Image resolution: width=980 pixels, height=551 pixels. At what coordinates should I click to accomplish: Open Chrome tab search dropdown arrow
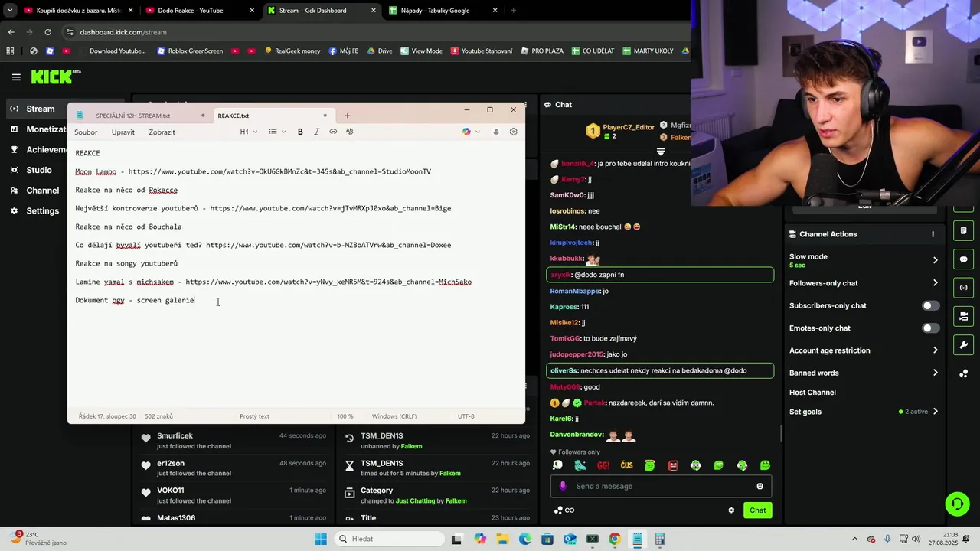(10, 11)
